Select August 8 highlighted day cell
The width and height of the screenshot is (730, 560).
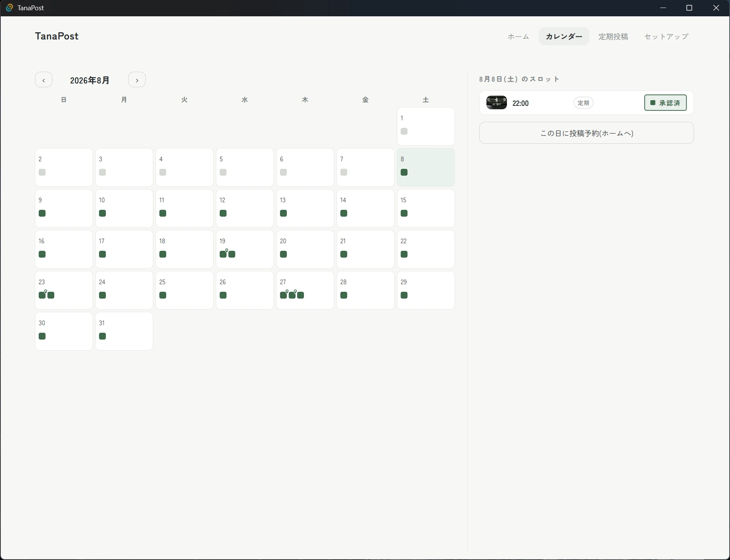pos(426,167)
